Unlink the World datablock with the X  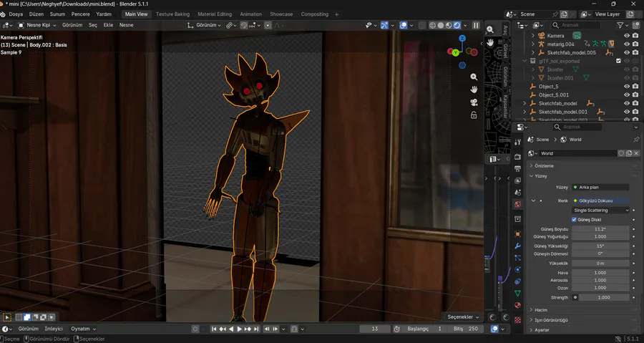[x=636, y=153]
